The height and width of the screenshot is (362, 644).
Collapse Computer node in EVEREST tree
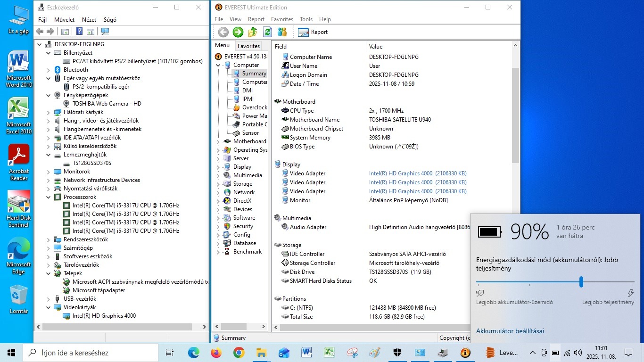pos(218,65)
